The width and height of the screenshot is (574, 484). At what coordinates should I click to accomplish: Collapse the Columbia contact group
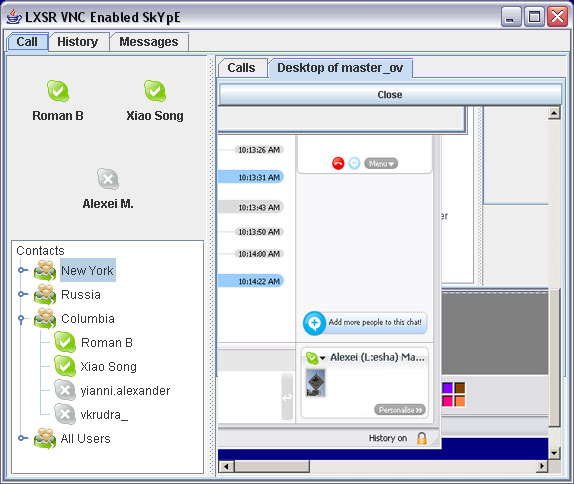point(21,319)
